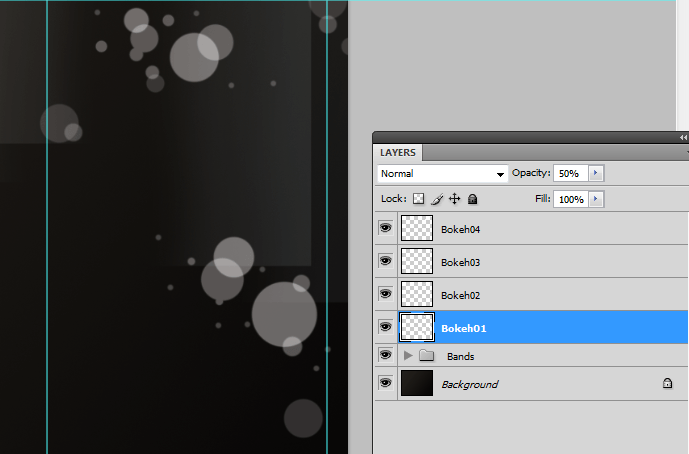Open the Opacity slider arrow
This screenshot has width=689, height=454.
tap(596, 173)
